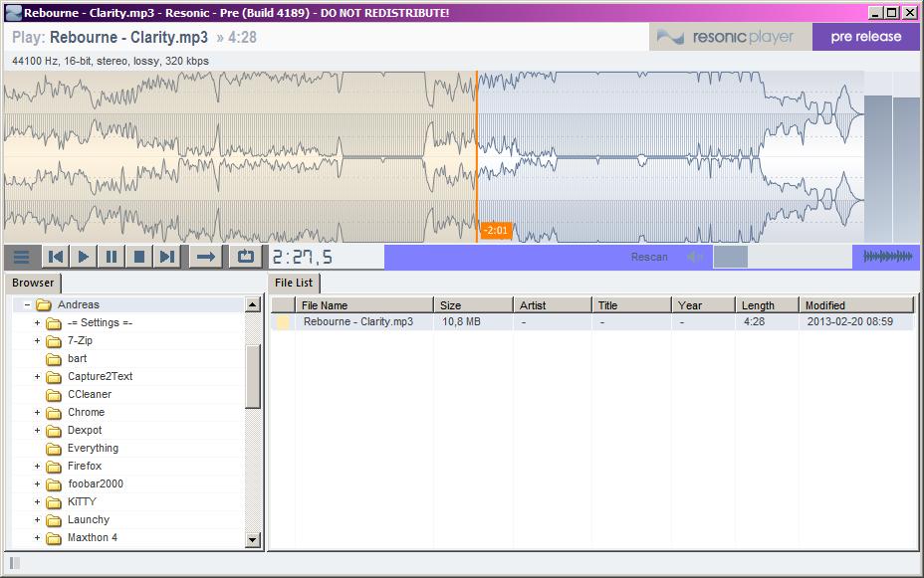The height and width of the screenshot is (578, 924).
Task: Mute audio with the speaker toggle
Action: point(694,257)
